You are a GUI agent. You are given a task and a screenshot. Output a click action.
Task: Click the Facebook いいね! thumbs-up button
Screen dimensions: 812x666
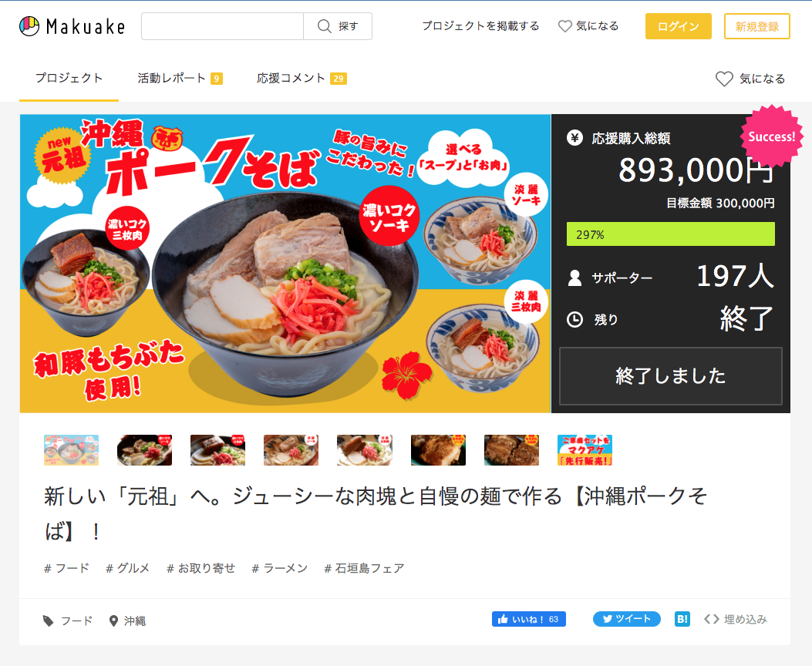[529, 619]
